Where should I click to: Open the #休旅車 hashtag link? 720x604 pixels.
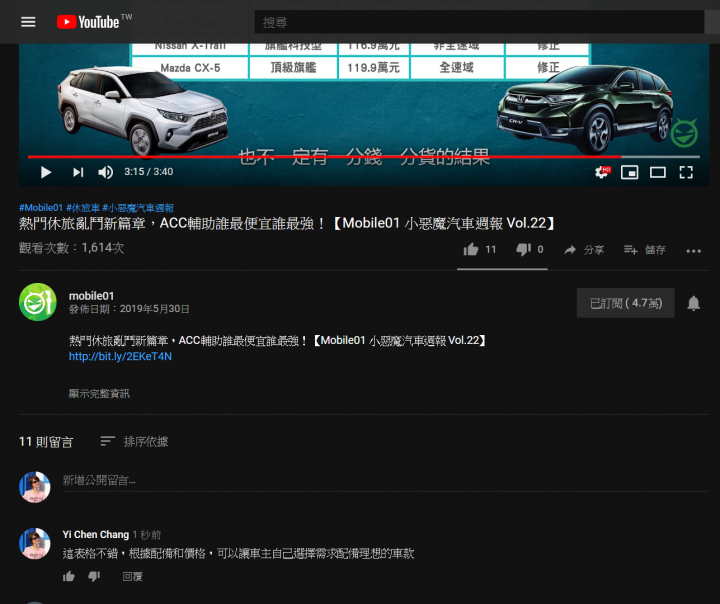(x=83, y=208)
